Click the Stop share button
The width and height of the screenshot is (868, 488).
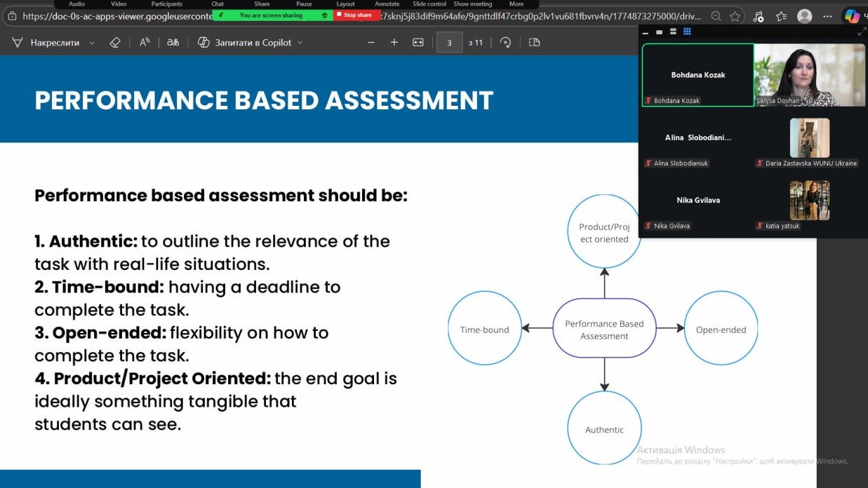coord(357,15)
